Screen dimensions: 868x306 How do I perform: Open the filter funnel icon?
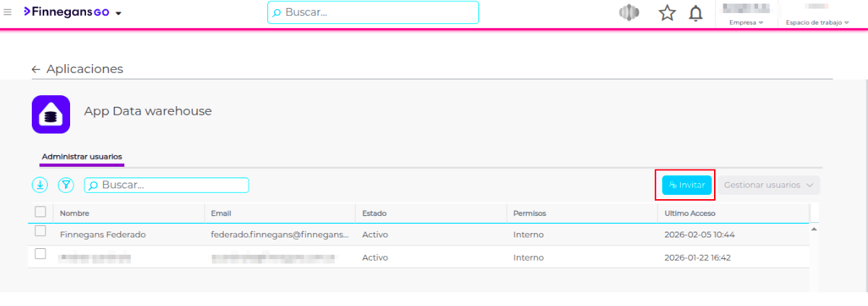pos(66,185)
